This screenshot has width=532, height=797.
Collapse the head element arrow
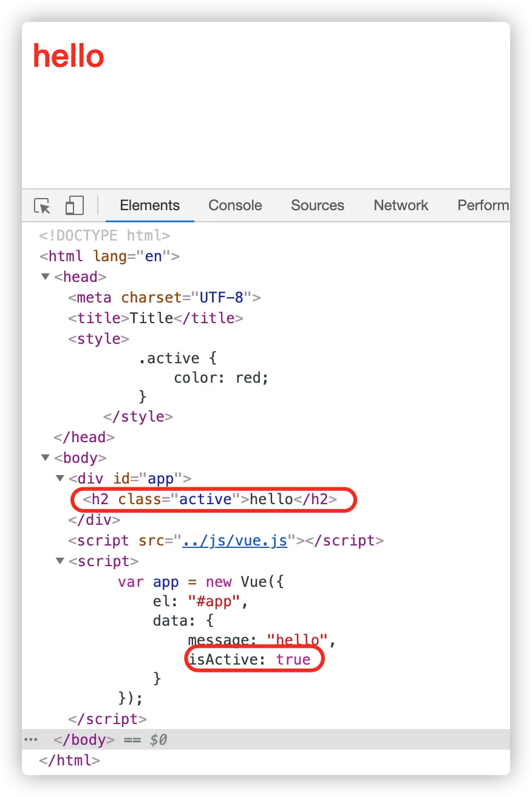46,277
